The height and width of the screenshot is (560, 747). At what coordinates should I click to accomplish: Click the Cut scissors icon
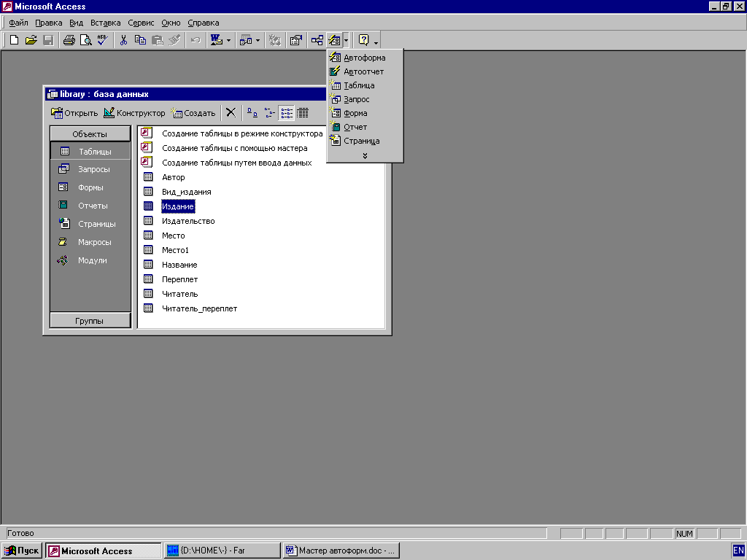tap(123, 41)
